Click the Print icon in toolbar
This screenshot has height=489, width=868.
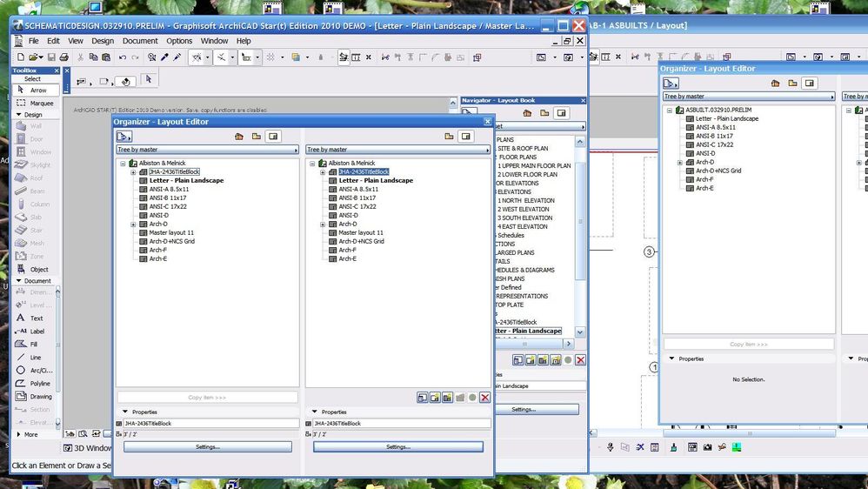tap(63, 57)
